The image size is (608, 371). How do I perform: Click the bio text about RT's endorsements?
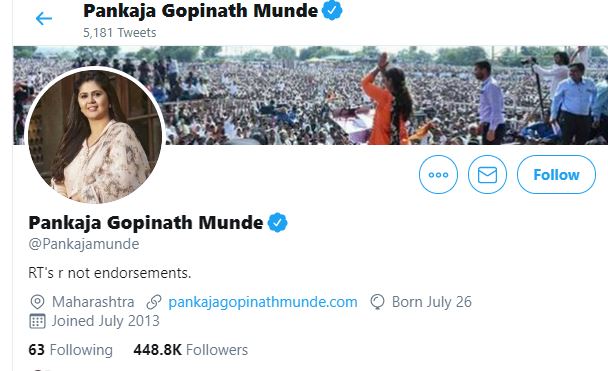pyautogui.click(x=110, y=273)
